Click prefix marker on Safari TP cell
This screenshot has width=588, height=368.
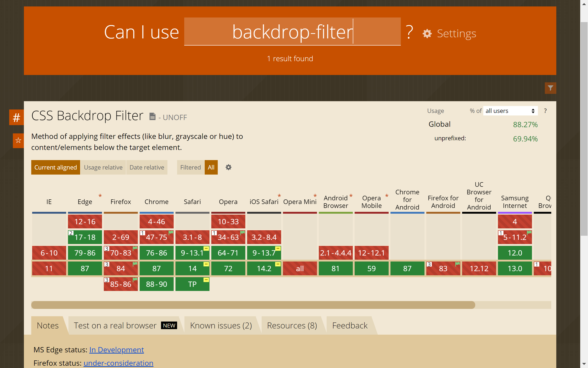pos(206,280)
